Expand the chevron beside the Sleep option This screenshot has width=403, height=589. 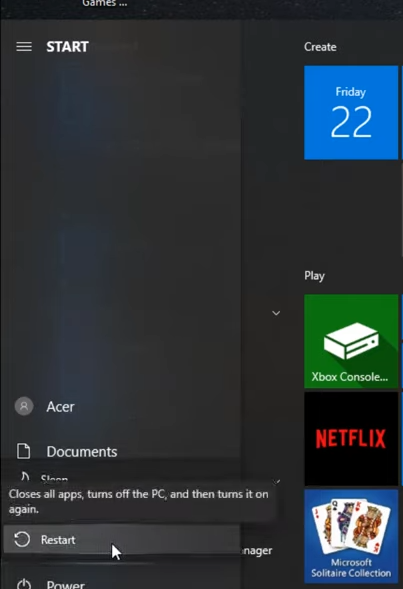pyautogui.click(x=276, y=481)
